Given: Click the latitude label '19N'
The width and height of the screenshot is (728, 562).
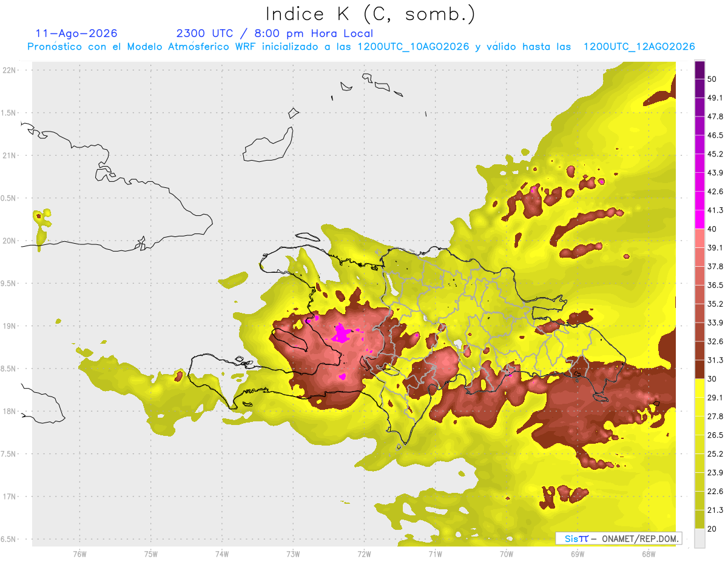Looking at the screenshot, I should 10,326.
